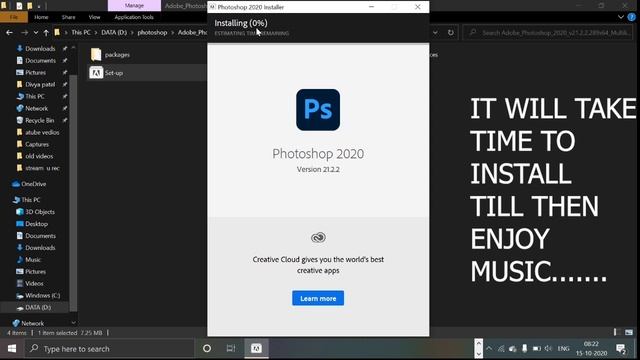Click the ENG language indicator

563,349
